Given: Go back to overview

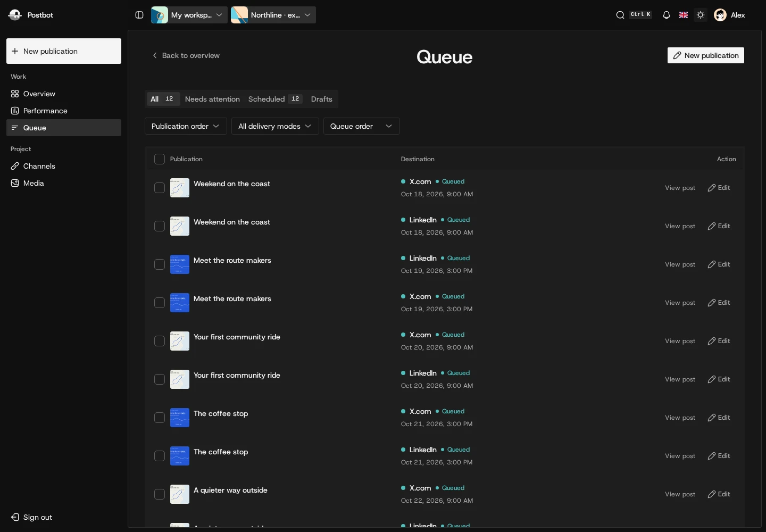Looking at the screenshot, I should [186, 55].
